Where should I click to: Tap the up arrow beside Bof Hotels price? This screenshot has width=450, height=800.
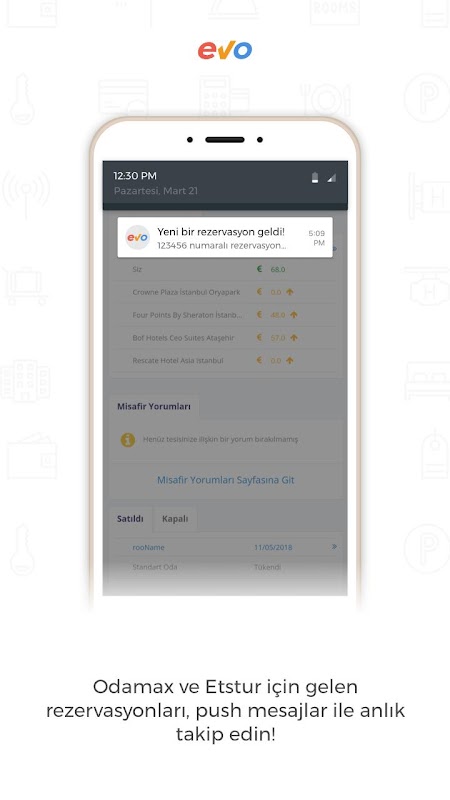click(293, 338)
